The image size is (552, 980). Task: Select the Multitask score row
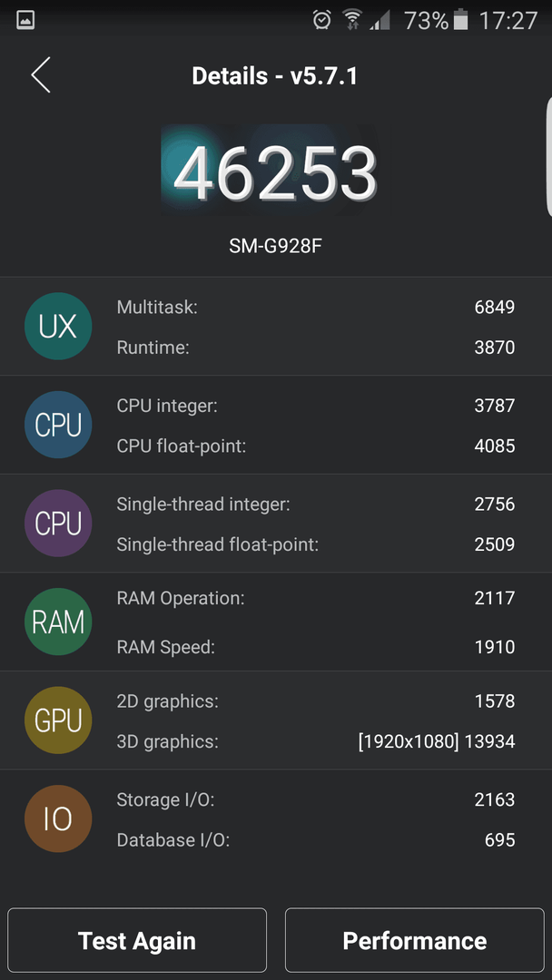(x=316, y=307)
